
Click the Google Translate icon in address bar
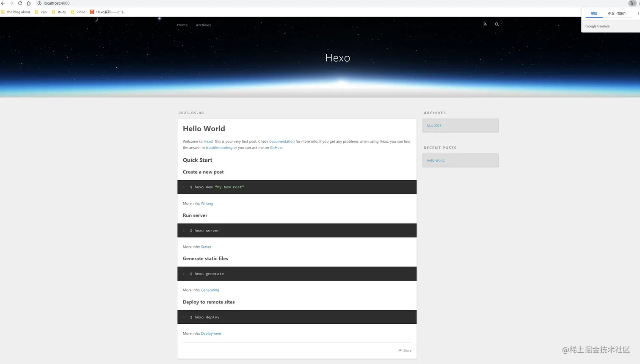point(632,3)
